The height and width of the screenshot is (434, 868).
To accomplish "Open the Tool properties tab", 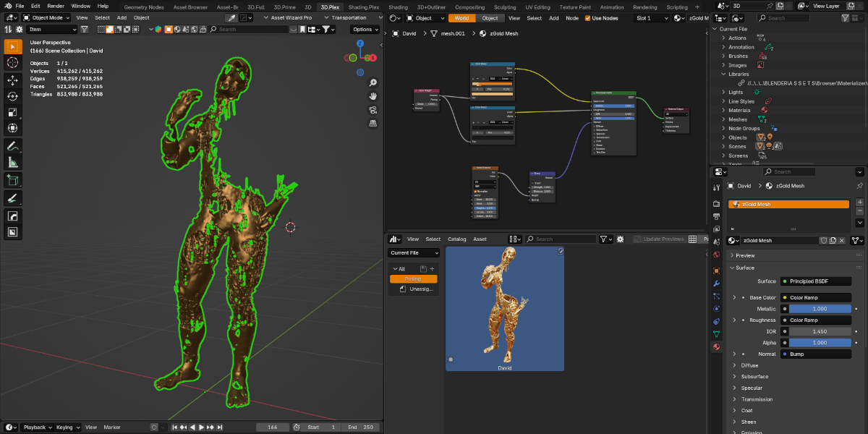I will [x=716, y=187].
